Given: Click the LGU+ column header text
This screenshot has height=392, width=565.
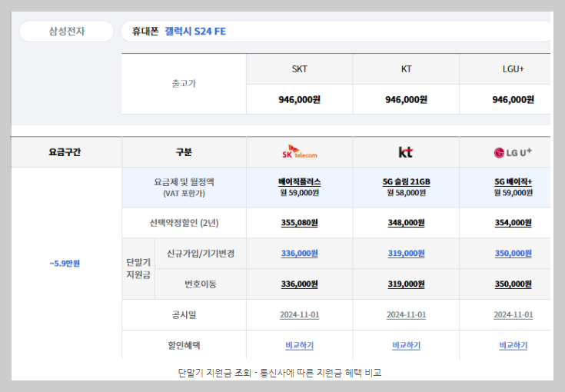Looking at the screenshot, I should (513, 69).
